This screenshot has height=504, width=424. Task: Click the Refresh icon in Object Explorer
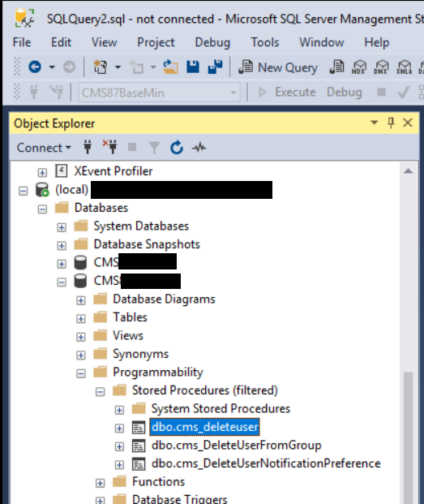click(177, 148)
